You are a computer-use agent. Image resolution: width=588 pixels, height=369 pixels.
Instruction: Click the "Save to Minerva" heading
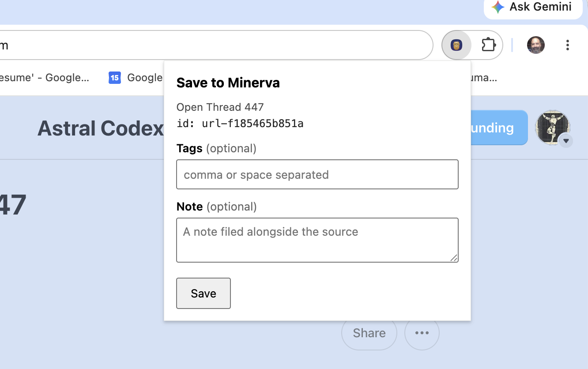point(228,83)
